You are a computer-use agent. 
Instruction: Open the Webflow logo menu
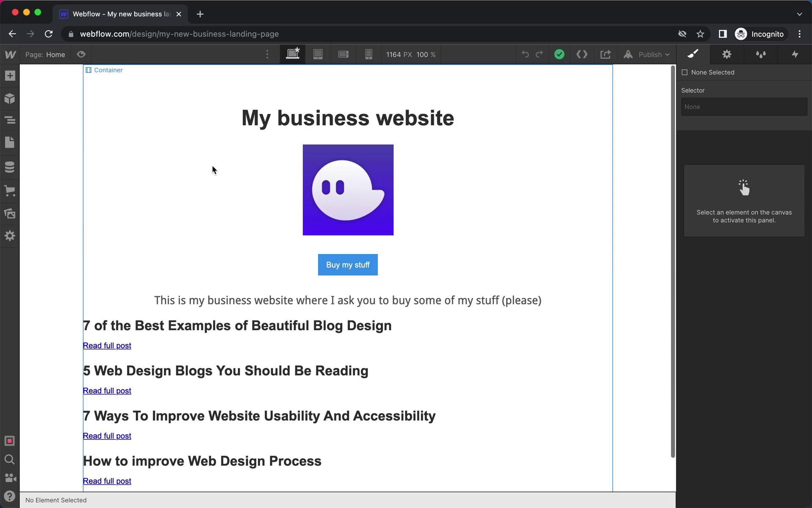[x=10, y=55]
